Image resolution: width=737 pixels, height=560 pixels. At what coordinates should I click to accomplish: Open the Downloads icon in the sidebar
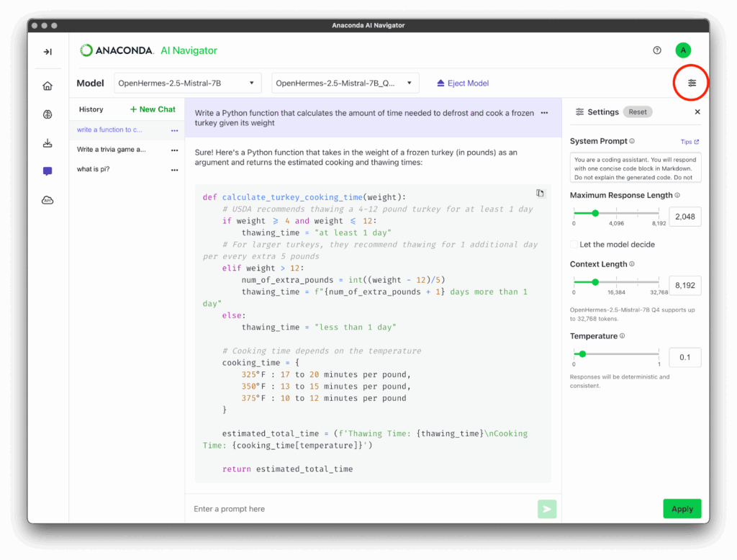point(48,143)
